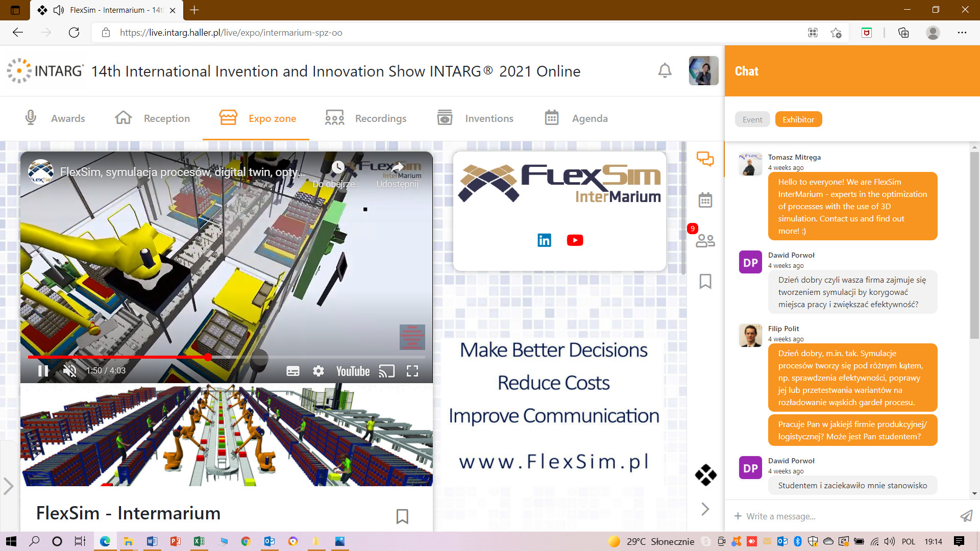Toggle video subtitles

pyautogui.click(x=293, y=371)
